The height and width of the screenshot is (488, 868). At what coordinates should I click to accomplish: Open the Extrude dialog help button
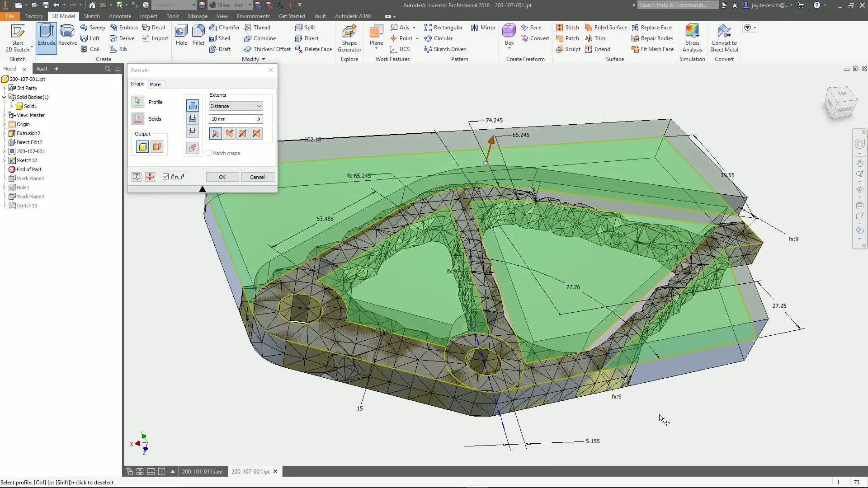coord(136,177)
